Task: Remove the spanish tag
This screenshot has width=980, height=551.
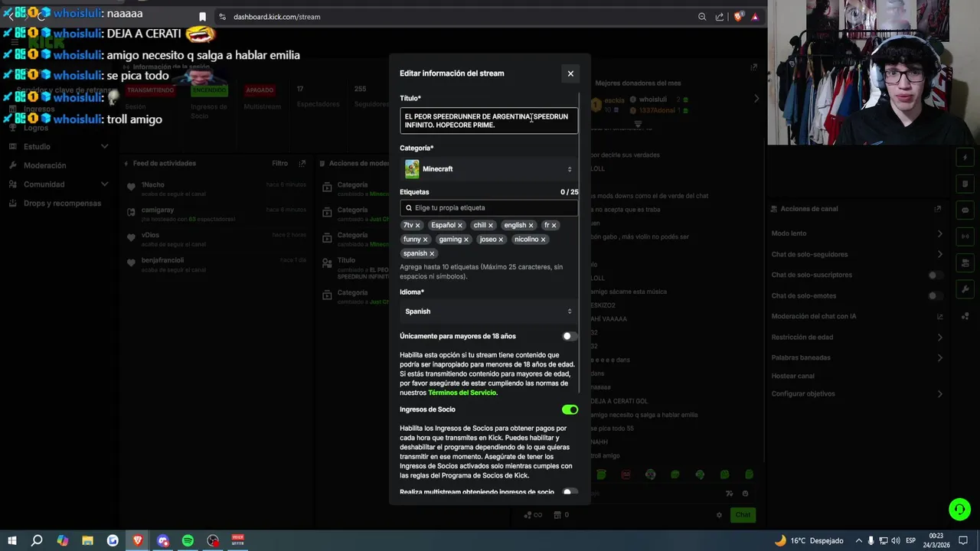Action: 432,253
